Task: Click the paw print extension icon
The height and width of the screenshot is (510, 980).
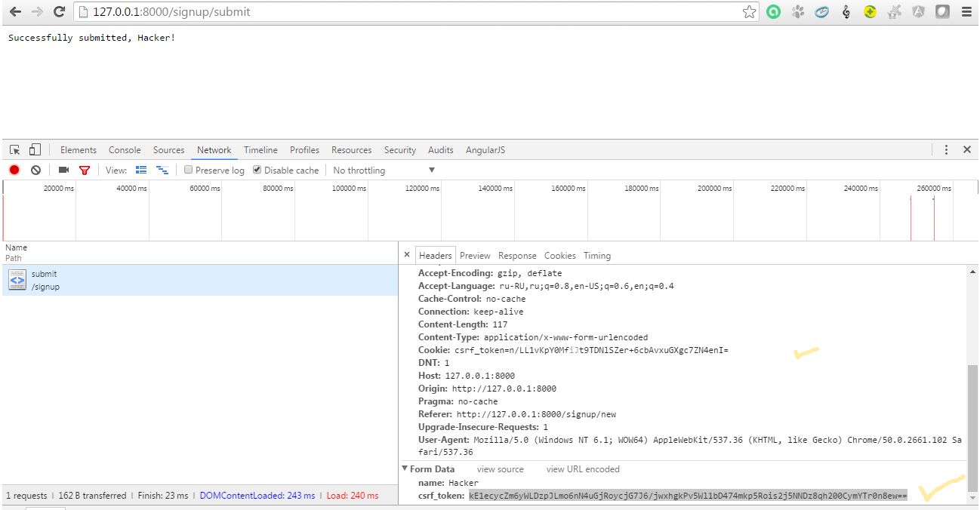Action: click(x=797, y=12)
